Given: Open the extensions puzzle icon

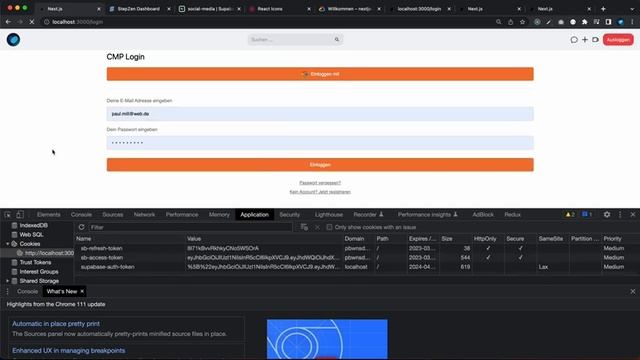Looking at the screenshot, I should [584, 22].
